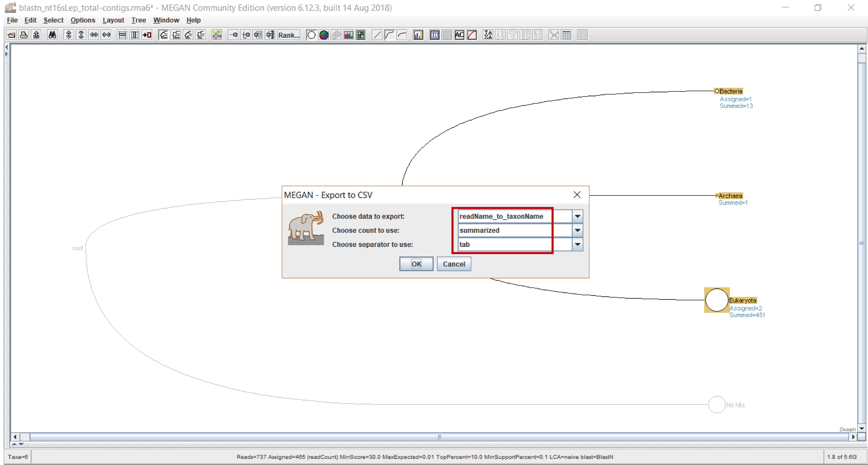The height and width of the screenshot is (465, 868).
Task: Click the blue table inspector icon
Action: (x=566, y=35)
